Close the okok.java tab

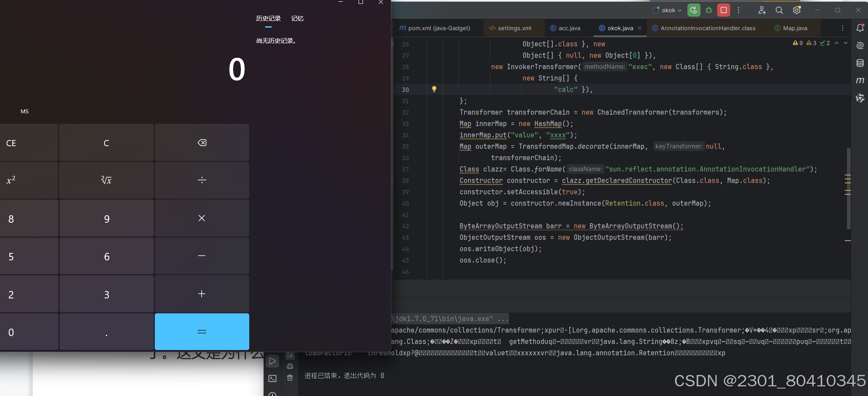coord(640,28)
